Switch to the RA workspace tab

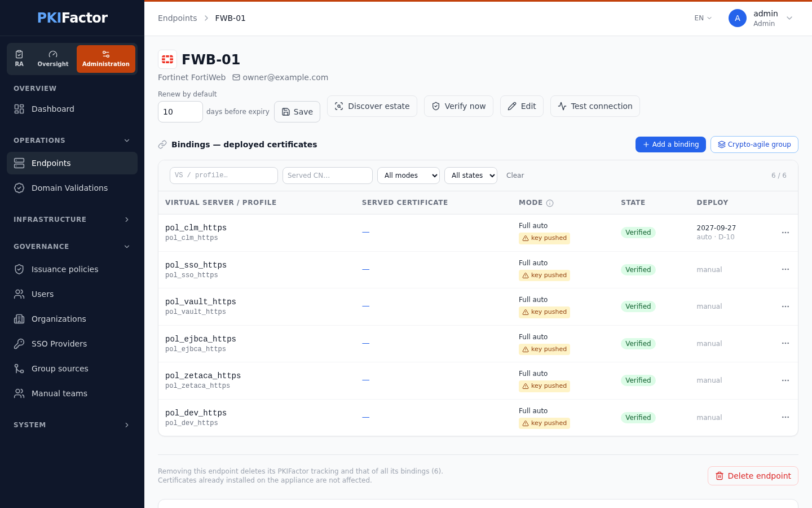tap(19, 59)
